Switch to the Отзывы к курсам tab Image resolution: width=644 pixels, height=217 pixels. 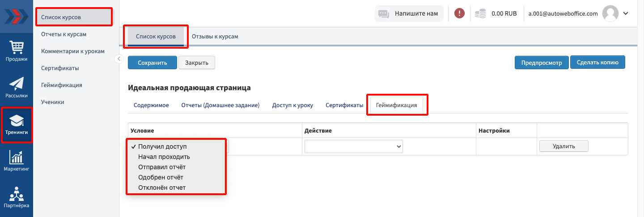pyautogui.click(x=215, y=37)
